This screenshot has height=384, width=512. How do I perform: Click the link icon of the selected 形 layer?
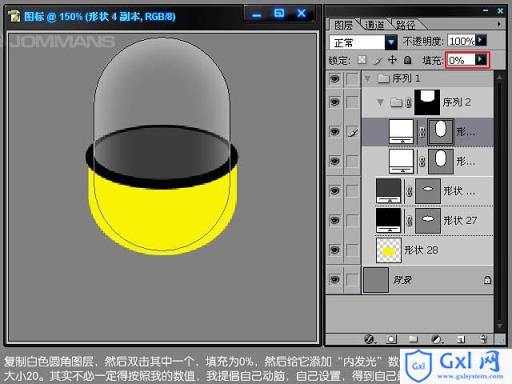pyautogui.click(x=421, y=132)
